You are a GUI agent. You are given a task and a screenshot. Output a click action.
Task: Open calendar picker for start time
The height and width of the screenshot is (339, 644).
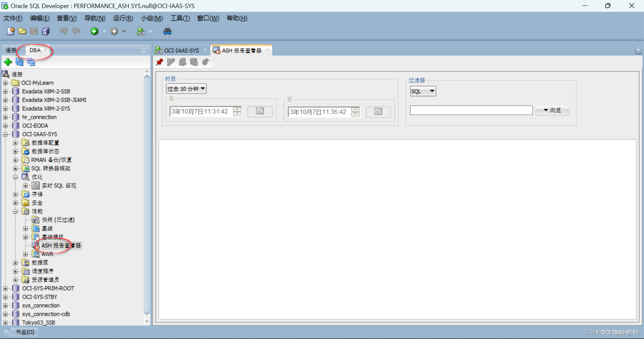click(x=260, y=111)
